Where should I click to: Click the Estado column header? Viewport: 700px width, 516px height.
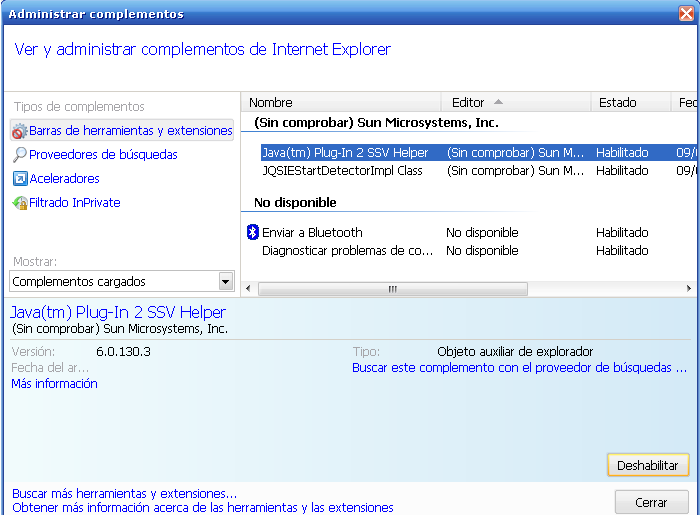click(628, 102)
